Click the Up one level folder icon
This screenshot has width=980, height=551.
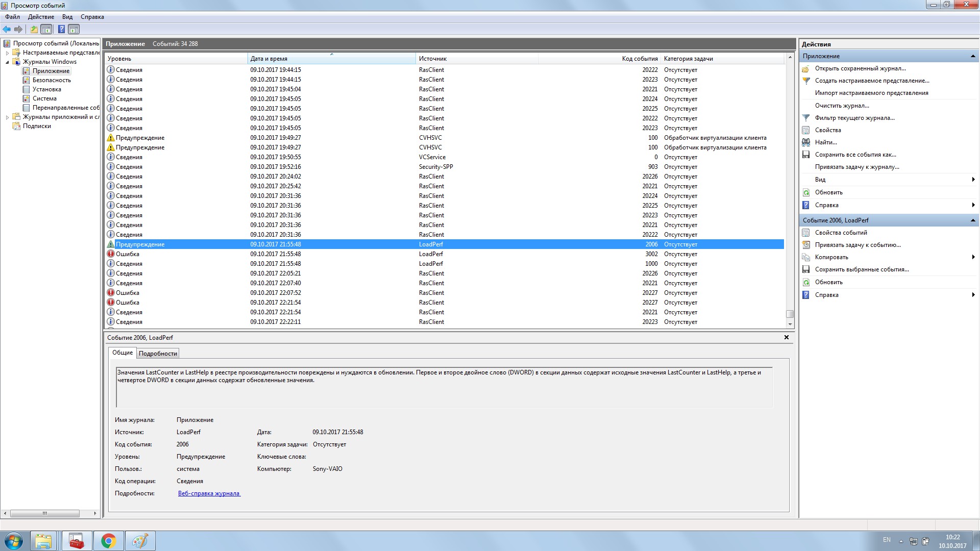[34, 29]
